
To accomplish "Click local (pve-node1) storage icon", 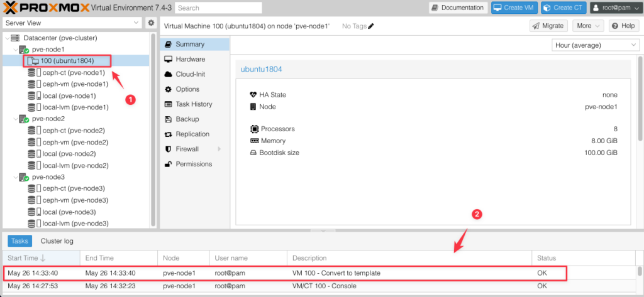I will [x=34, y=95].
